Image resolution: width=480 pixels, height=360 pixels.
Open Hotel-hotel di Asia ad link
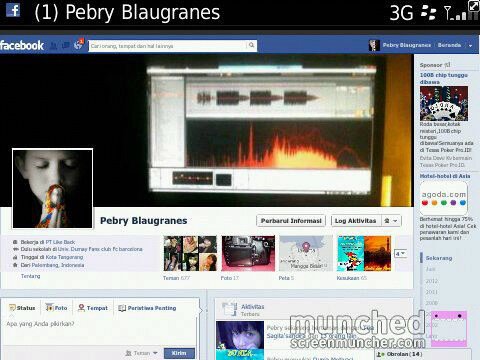point(445,176)
